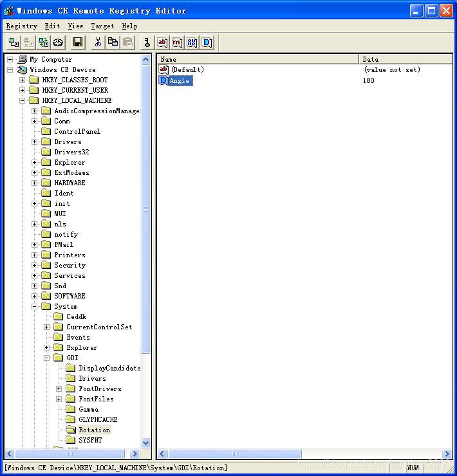Screen dimensions: 457x476
Task: Click the tree pane vertical scrollbar thumb
Action: tap(146, 209)
